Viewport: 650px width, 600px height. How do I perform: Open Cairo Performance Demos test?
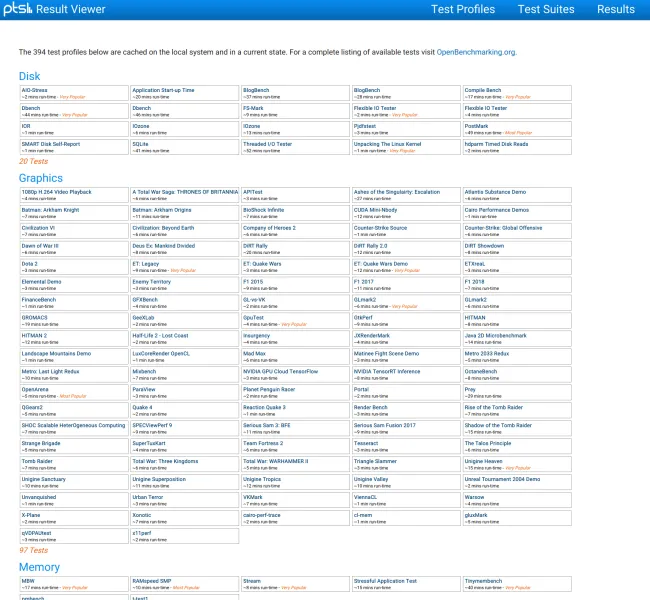tap(517, 213)
